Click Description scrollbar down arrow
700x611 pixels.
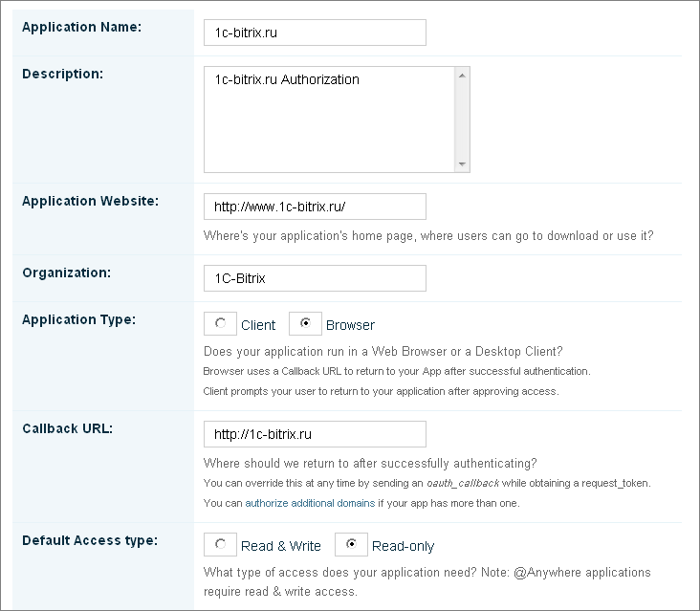click(x=462, y=164)
